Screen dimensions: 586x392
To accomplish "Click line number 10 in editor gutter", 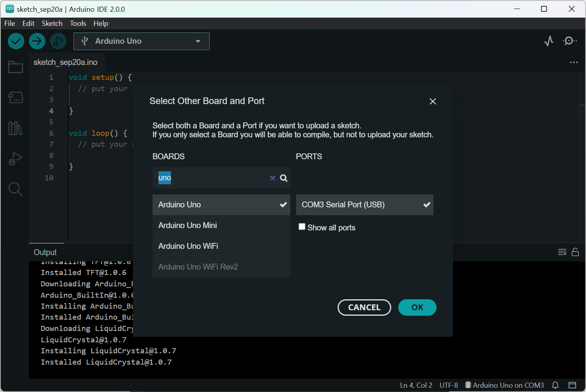I will click(x=49, y=178).
